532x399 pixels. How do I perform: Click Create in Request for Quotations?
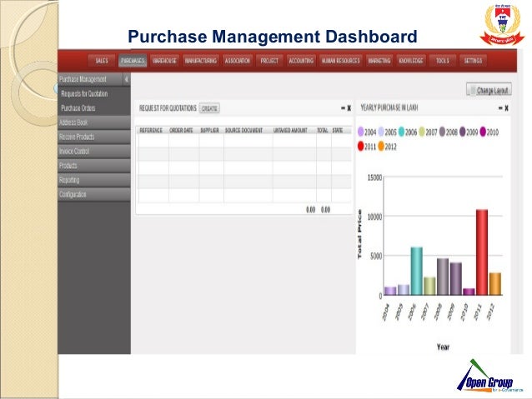pos(209,108)
